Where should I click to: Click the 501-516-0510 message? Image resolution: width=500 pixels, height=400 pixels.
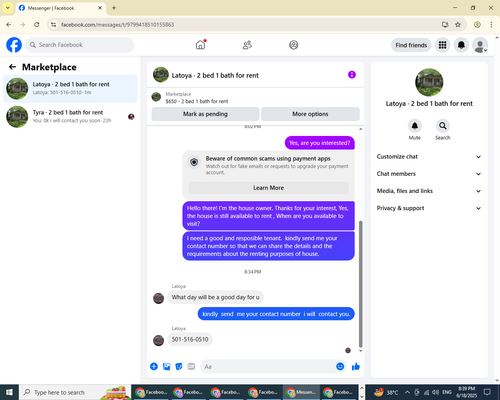tap(190, 339)
